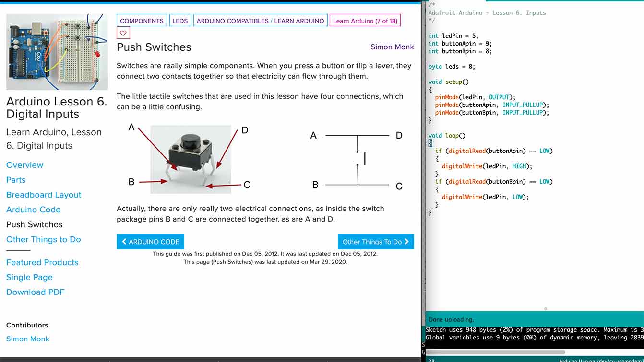Click the Arduino breadboard guide thumbnail

coord(57,52)
